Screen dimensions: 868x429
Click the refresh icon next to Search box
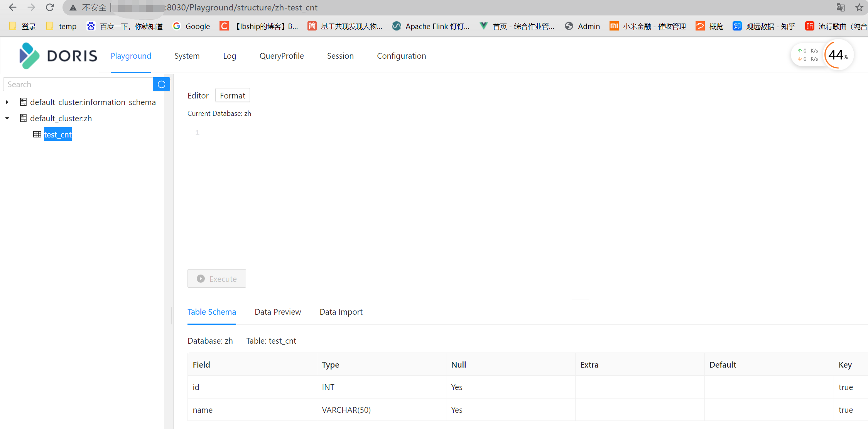pyautogui.click(x=161, y=84)
